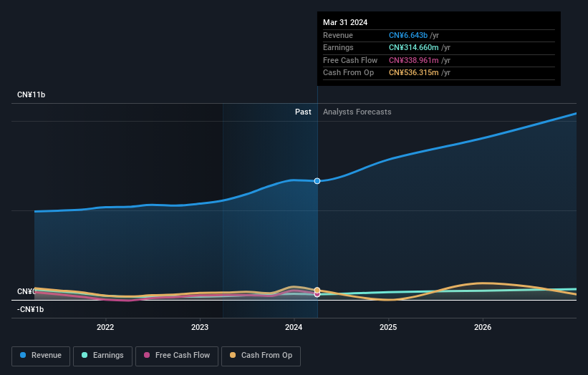Click the CN¥338.961m free cash flow value
The width and height of the screenshot is (588, 375).
414,60
